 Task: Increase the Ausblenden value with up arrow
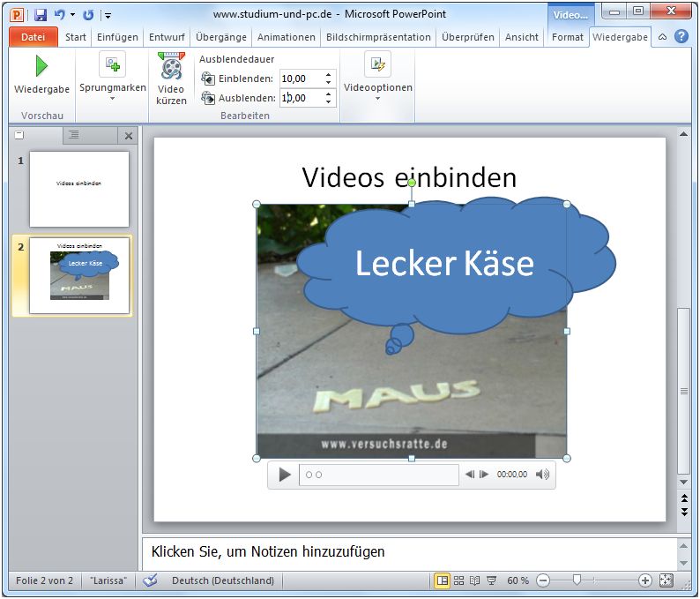pyautogui.click(x=329, y=94)
